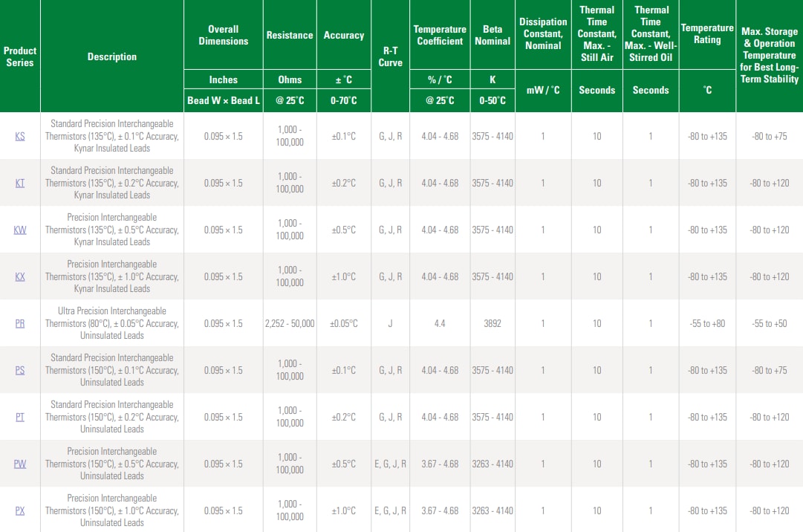
Task: Open the KS product series link
Action: (20, 136)
